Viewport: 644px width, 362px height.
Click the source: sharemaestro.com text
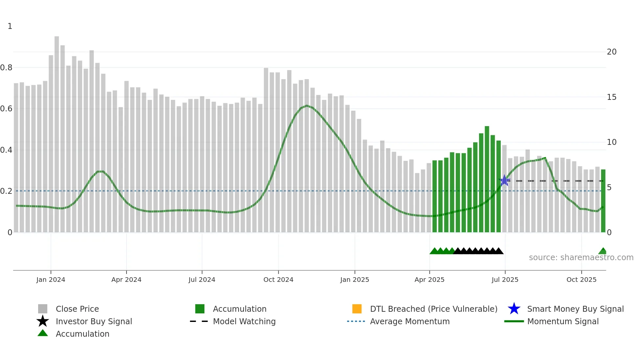(581, 258)
